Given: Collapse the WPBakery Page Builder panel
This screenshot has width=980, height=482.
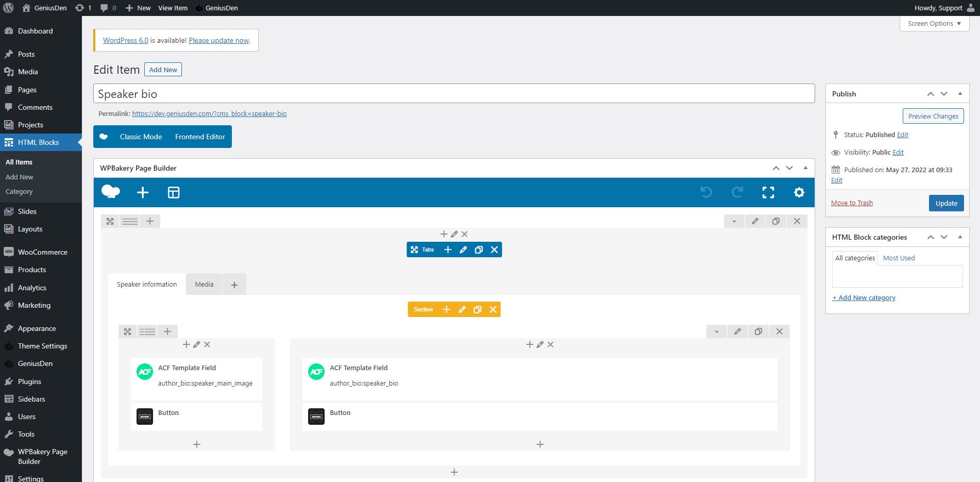Looking at the screenshot, I should click(x=805, y=168).
